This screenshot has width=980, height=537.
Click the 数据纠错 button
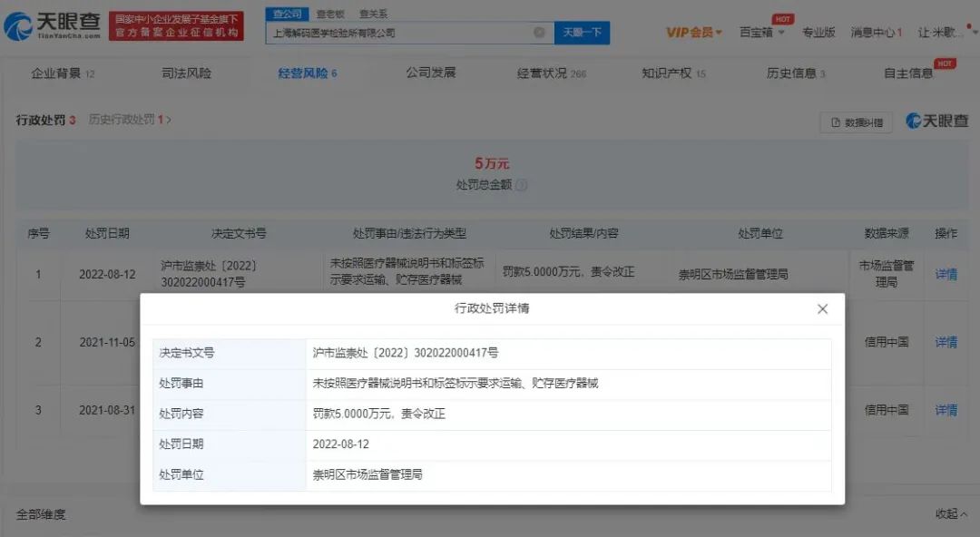856,122
